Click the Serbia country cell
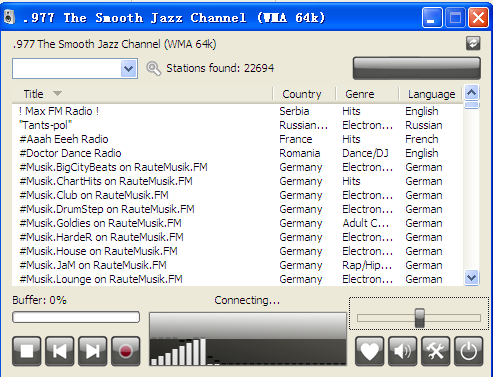 [294, 111]
